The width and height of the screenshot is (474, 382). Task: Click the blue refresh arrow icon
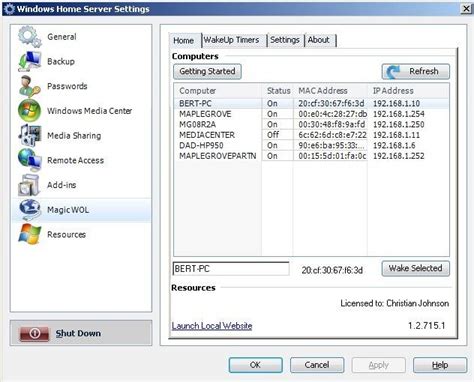(x=394, y=71)
